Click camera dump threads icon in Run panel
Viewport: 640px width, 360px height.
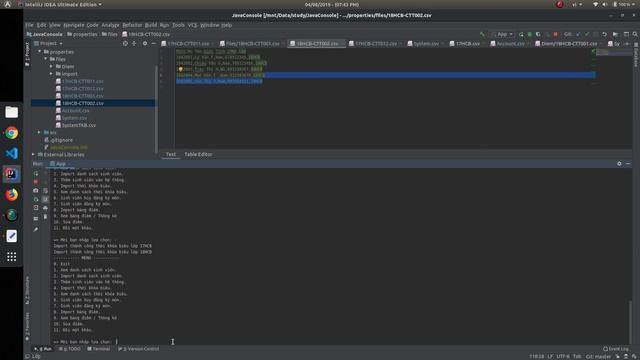click(36, 191)
